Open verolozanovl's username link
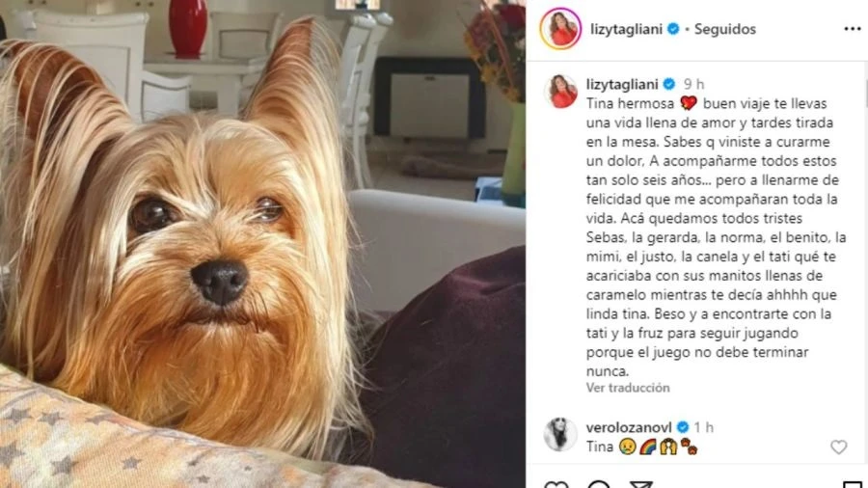Screen dimensions: 868x488 click(629, 427)
